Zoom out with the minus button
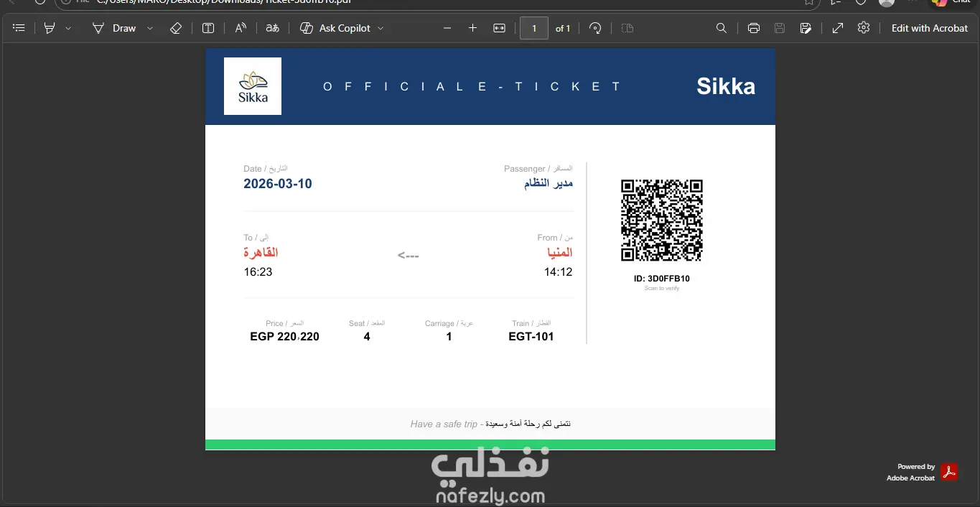This screenshot has height=507, width=980. (447, 28)
